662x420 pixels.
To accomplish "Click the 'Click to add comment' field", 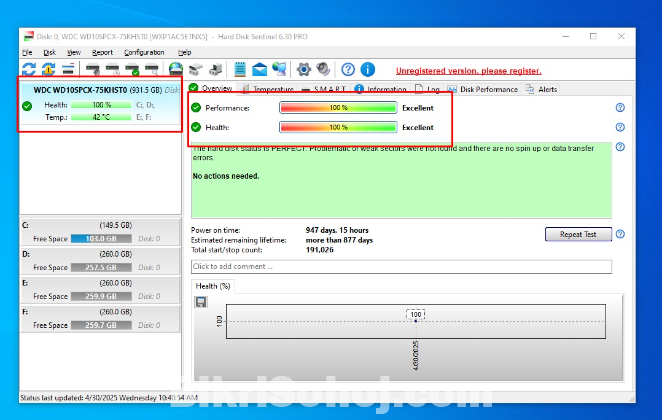I will (401, 266).
